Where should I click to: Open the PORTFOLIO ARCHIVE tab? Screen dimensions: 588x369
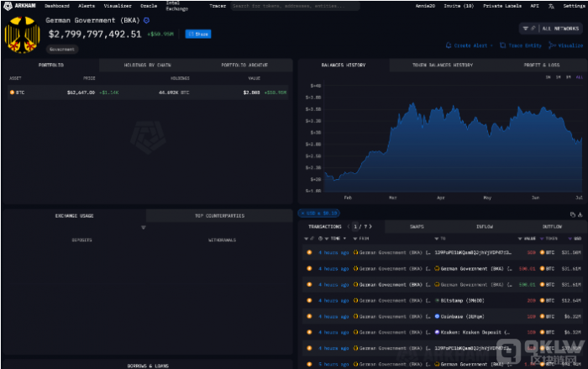point(244,66)
